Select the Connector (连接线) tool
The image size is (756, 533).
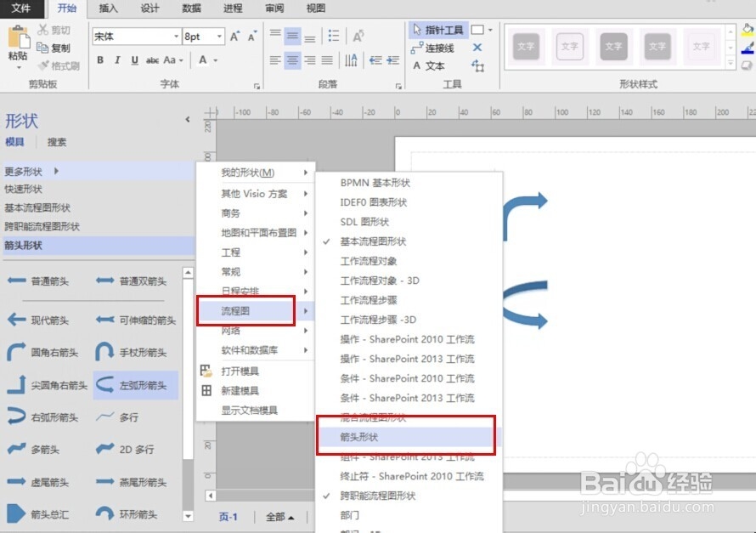(x=432, y=48)
